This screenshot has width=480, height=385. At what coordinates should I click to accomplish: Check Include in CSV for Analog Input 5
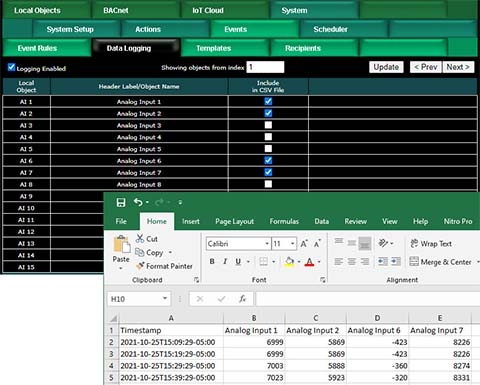click(x=268, y=149)
